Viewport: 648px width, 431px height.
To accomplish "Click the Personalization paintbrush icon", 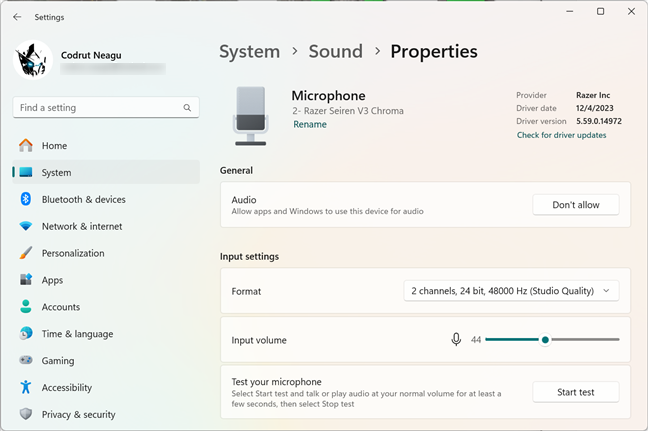I will (26, 253).
